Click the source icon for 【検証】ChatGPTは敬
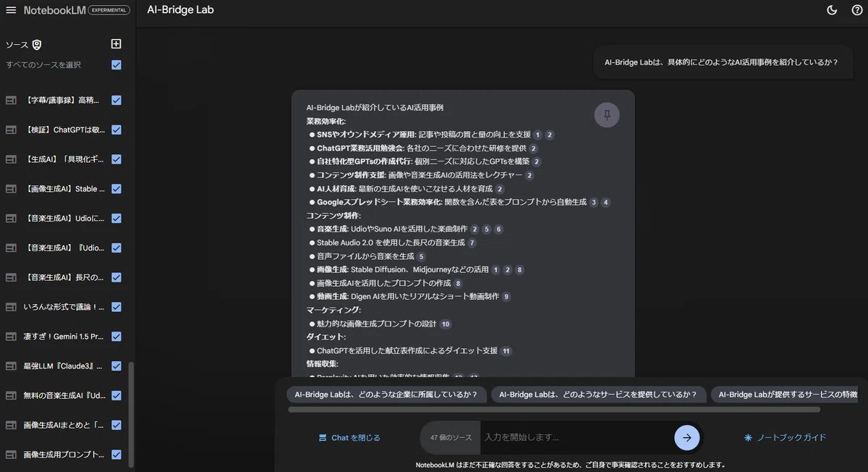This screenshot has width=868, height=472. (x=11, y=130)
